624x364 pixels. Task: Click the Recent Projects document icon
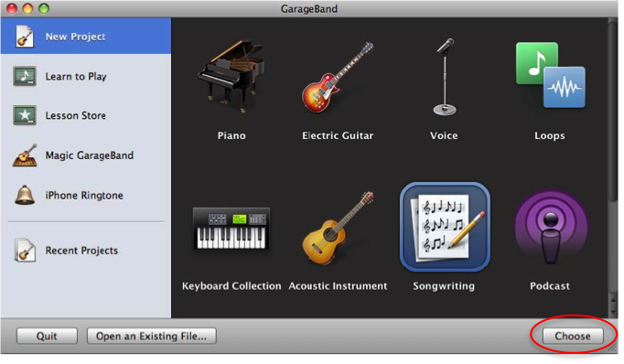25,251
